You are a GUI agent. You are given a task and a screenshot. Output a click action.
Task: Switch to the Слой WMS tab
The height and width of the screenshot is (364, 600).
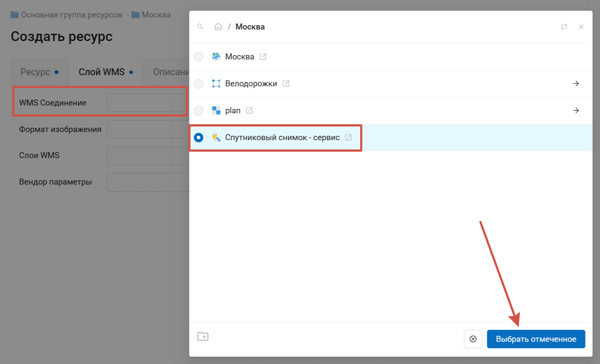click(x=105, y=72)
